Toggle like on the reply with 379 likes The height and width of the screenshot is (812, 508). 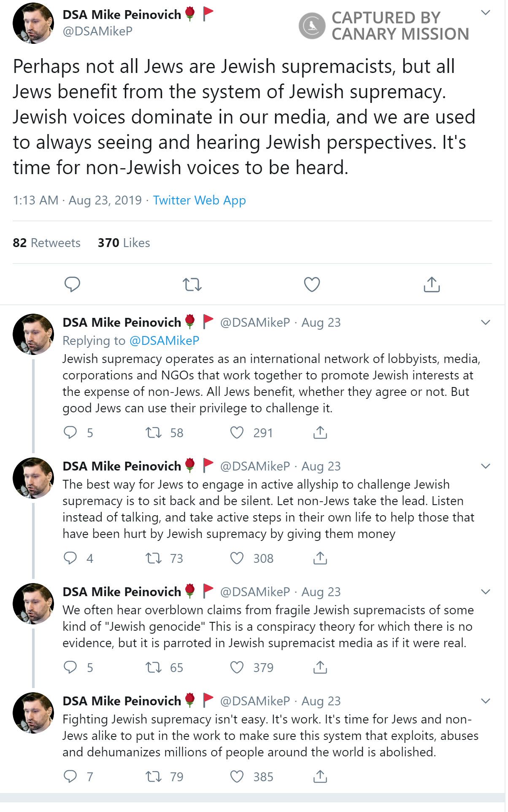pos(237,667)
